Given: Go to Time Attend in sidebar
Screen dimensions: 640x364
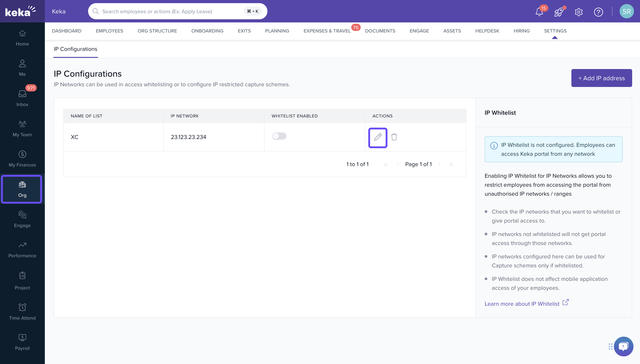Looking at the screenshot, I should [22, 312].
